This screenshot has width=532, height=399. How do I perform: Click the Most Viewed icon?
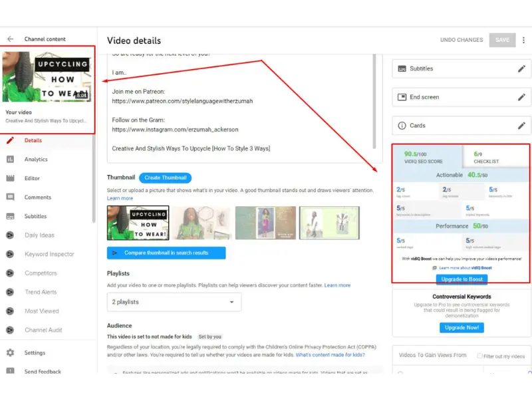pos(11,311)
